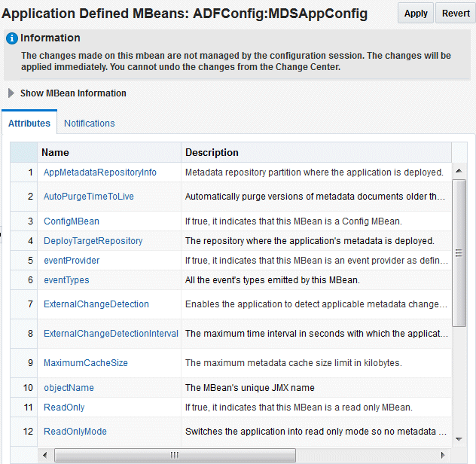Open the DeployTargetRepository attribute link
476x464 pixels.
(x=93, y=241)
